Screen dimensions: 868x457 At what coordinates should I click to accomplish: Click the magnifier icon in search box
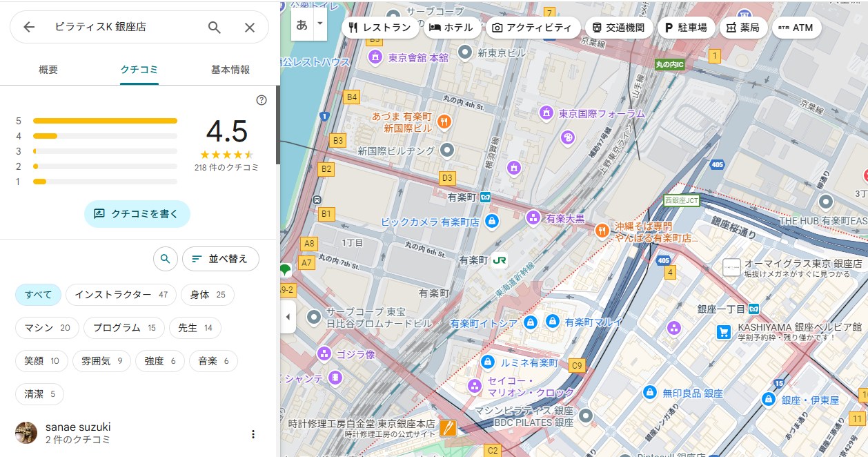point(215,27)
